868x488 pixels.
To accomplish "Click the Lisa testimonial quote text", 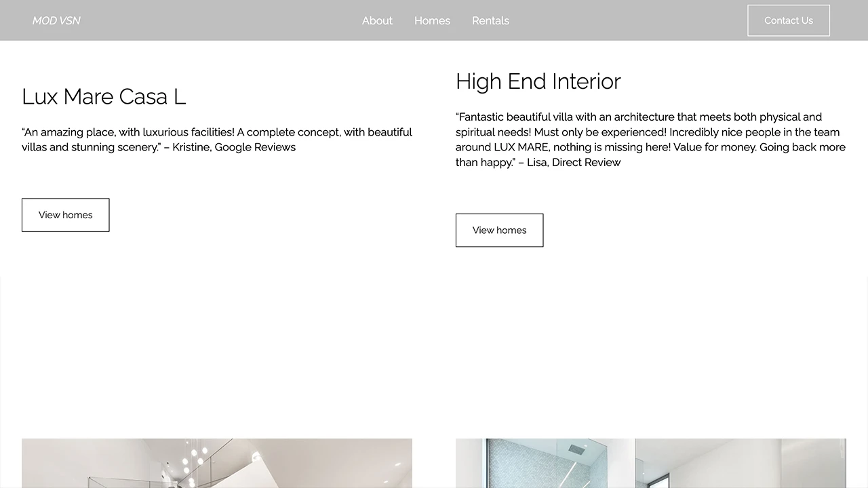I will pyautogui.click(x=650, y=139).
